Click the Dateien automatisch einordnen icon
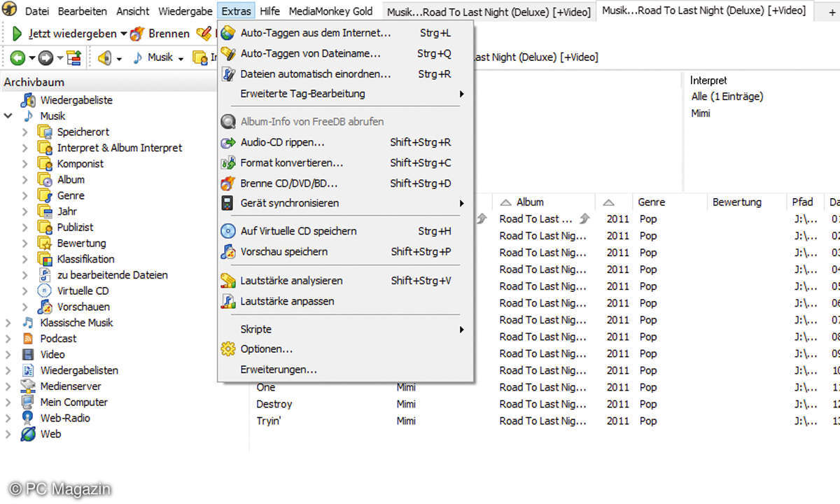This screenshot has height=504, width=840. click(228, 73)
